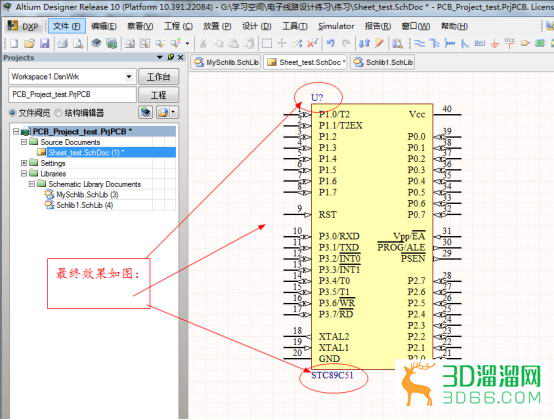Click the Cross probe pencil icon

tap(379, 43)
